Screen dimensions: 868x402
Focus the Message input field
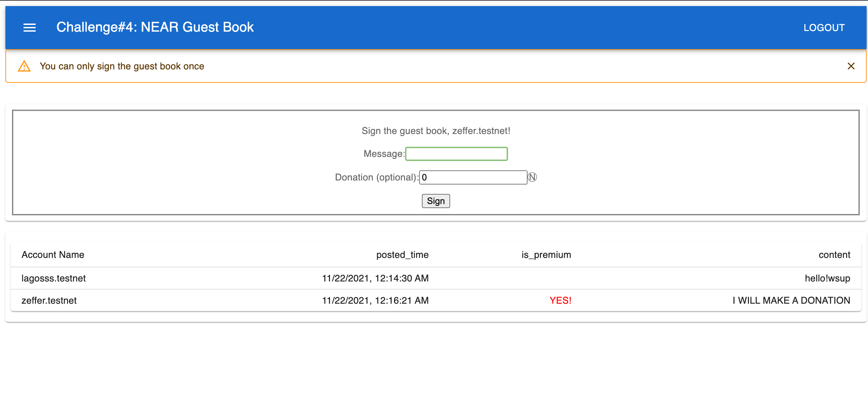tap(456, 154)
